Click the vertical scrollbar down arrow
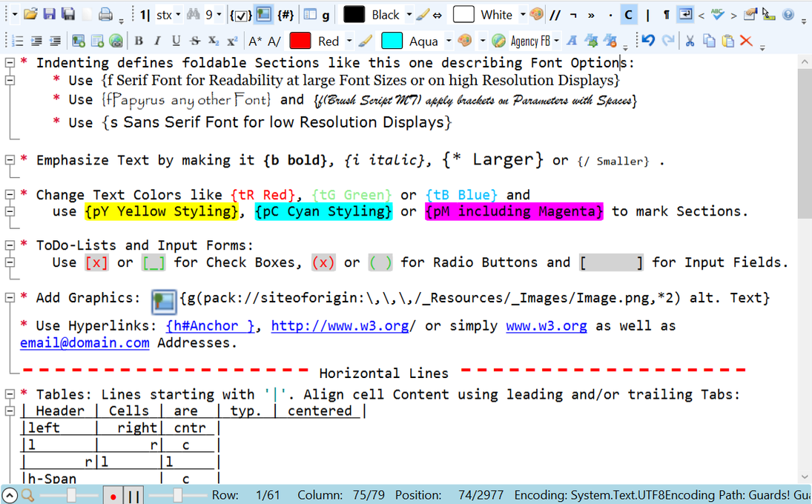The height and width of the screenshot is (504, 812). [805, 477]
